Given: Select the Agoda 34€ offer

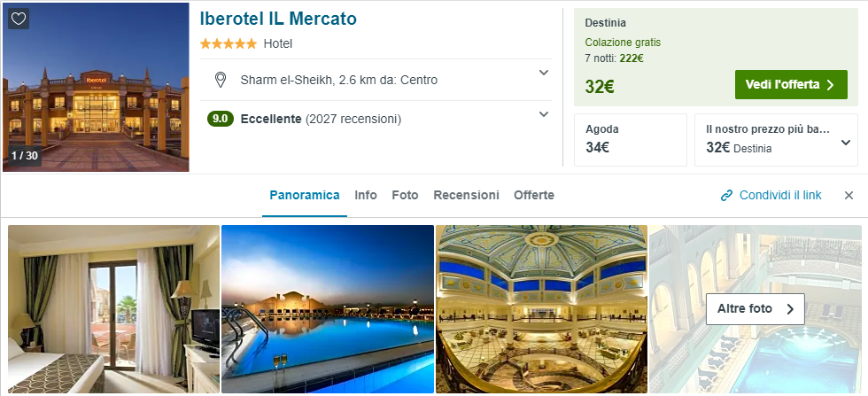Looking at the screenshot, I should (x=630, y=140).
